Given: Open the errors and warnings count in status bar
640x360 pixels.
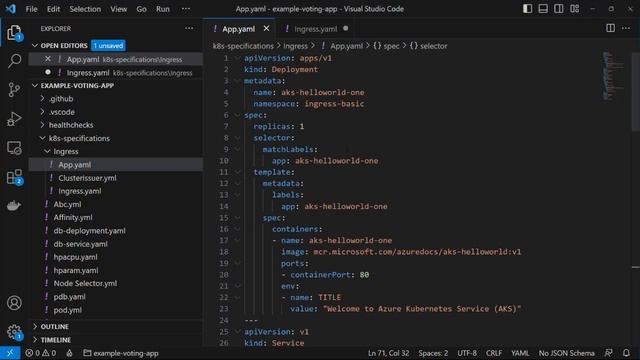Looking at the screenshot, I should click(40, 353).
